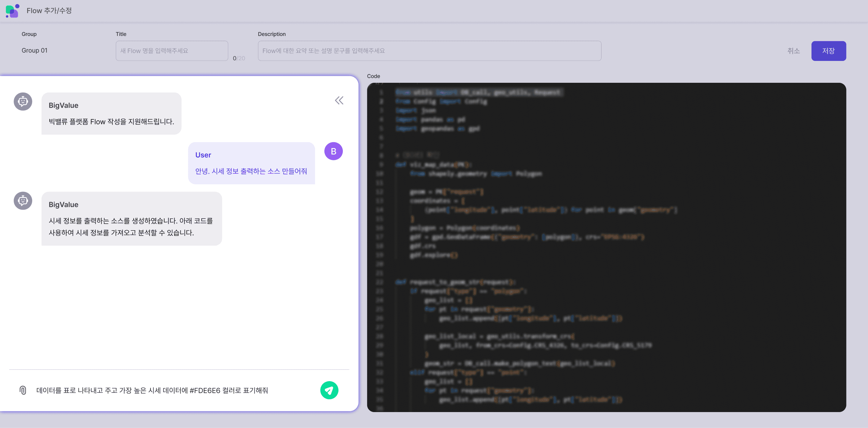868x428 pixels.
Task: Click the 0/20 character counter
Action: (239, 58)
